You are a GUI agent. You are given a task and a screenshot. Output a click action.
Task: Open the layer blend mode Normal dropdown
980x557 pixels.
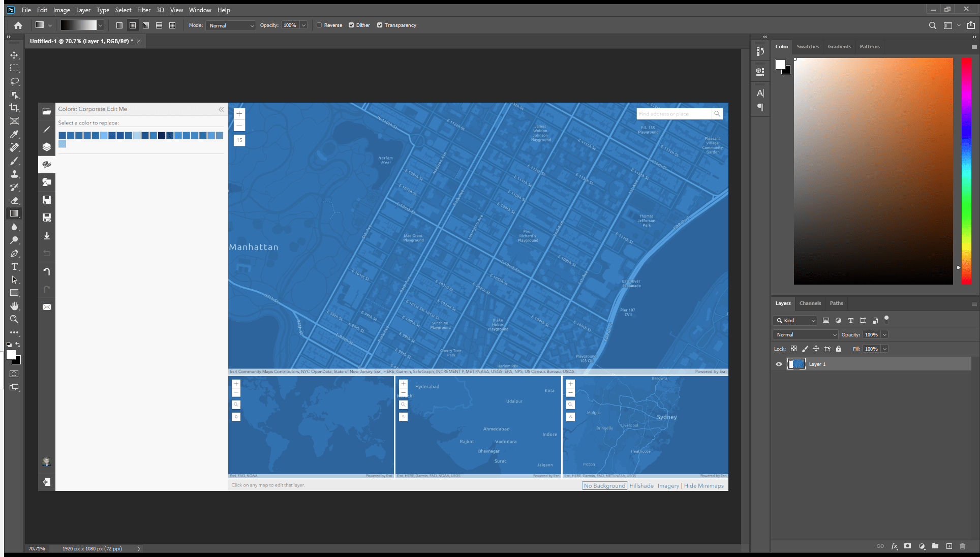point(806,334)
